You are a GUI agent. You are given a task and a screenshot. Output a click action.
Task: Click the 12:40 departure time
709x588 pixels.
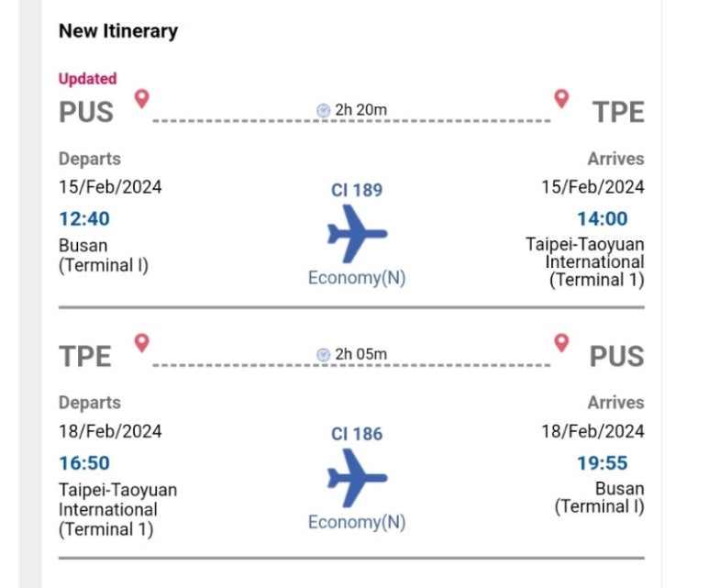click(x=84, y=219)
